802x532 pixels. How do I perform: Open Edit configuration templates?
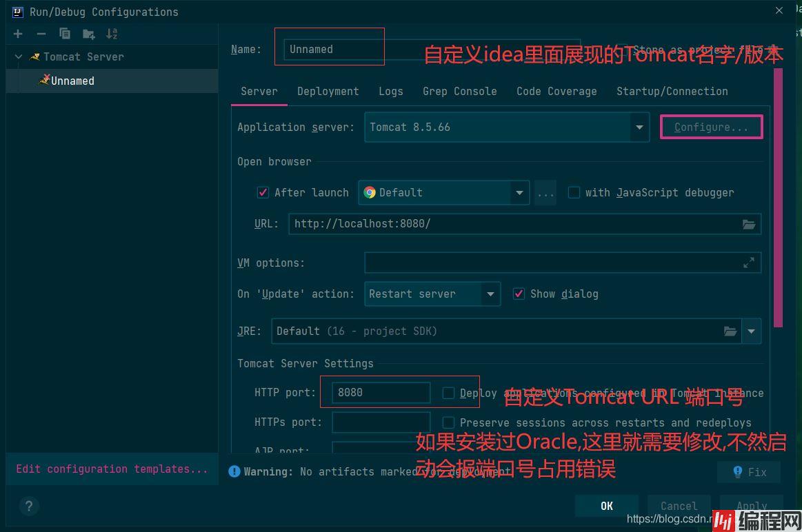click(x=112, y=469)
